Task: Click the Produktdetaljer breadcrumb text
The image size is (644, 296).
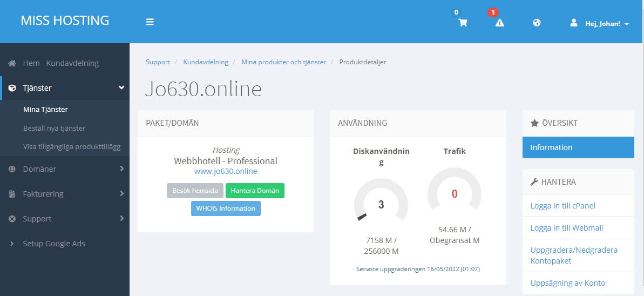Action: click(x=363, y=62)
